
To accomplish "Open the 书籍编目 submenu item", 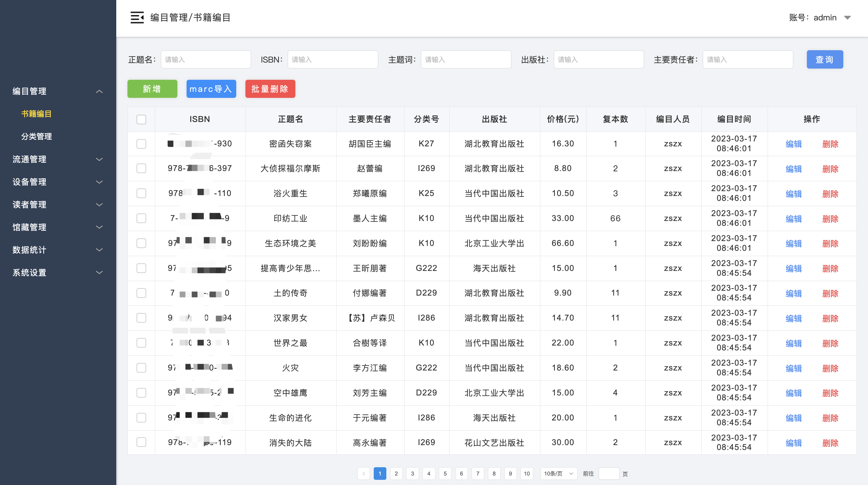I will coord(36,114).
